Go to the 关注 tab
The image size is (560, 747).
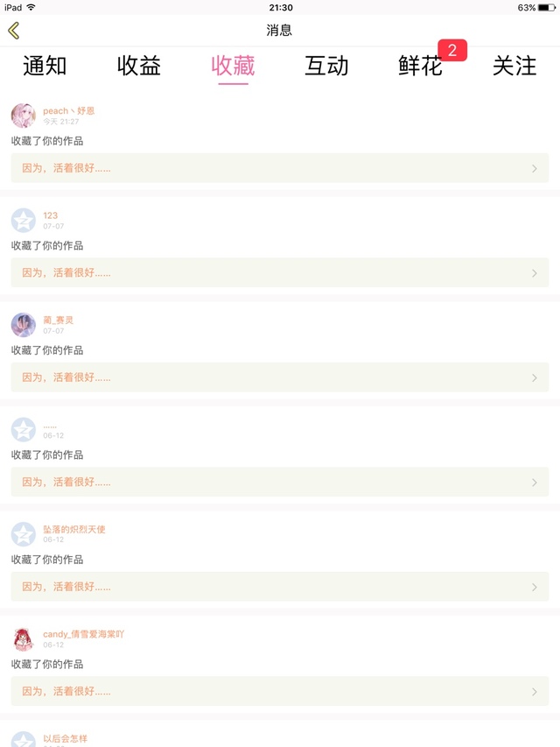(514, 66)
